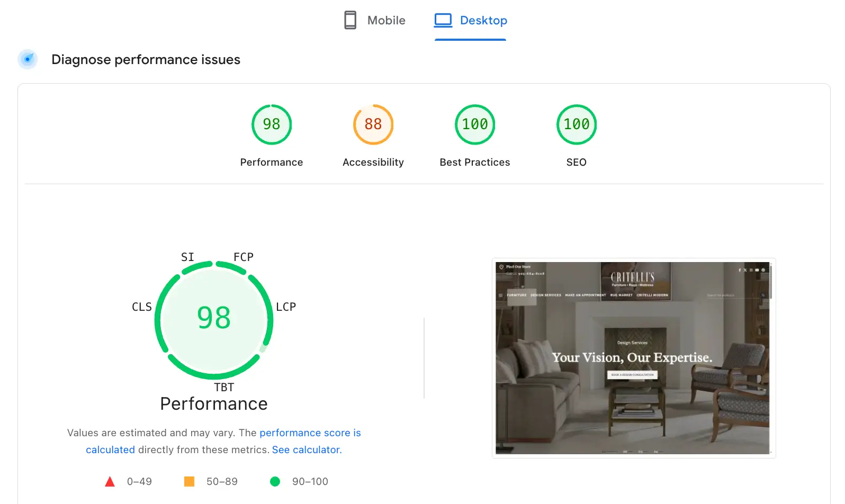Click the green circle 90–100 legend icon
Image resolution: width=845 pixels, height=504 pixels.
point(275,482)
